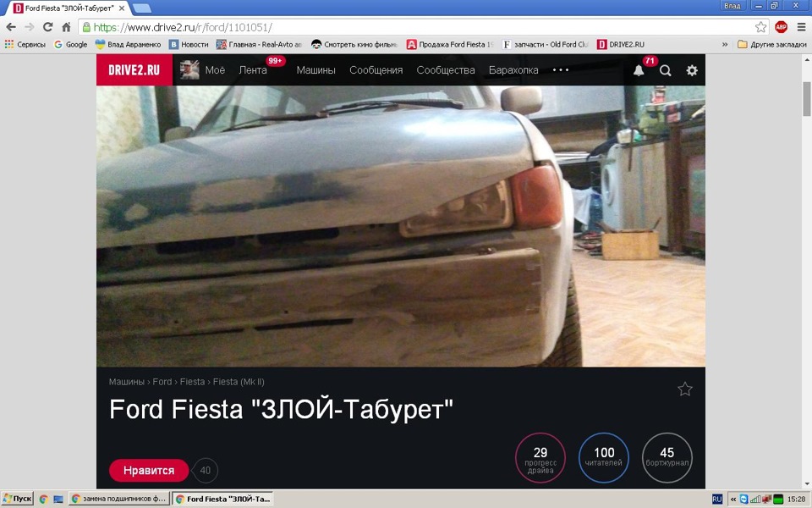
Task: Show hidden bookmarks with the chevron
Action: 725,45
